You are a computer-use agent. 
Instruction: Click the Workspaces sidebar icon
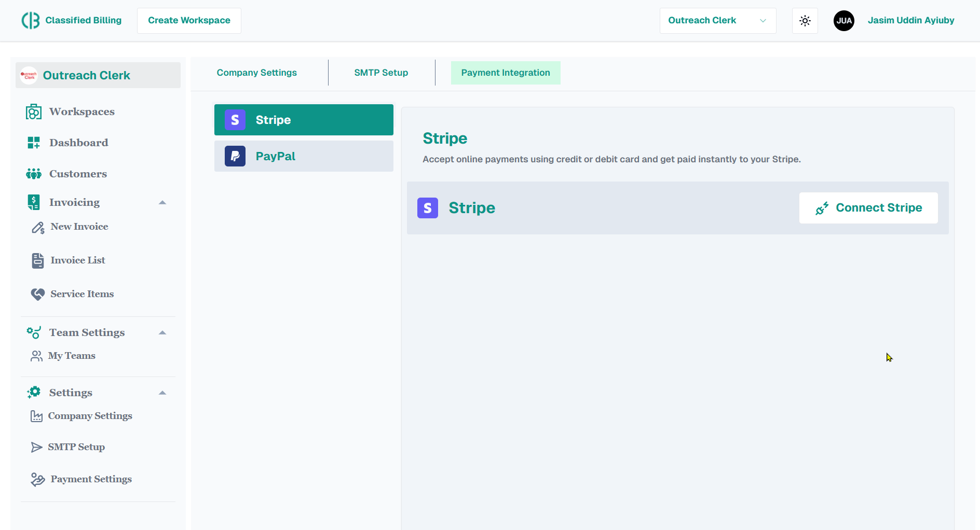[34, 111]
